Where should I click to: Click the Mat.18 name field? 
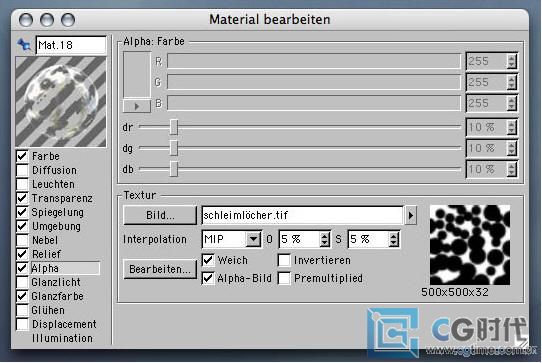point(71,45)
